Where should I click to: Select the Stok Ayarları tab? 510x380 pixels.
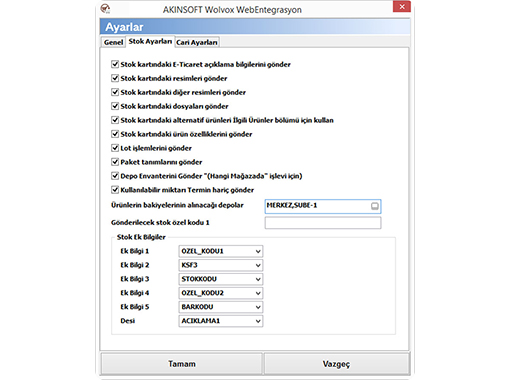pos(150,41)
